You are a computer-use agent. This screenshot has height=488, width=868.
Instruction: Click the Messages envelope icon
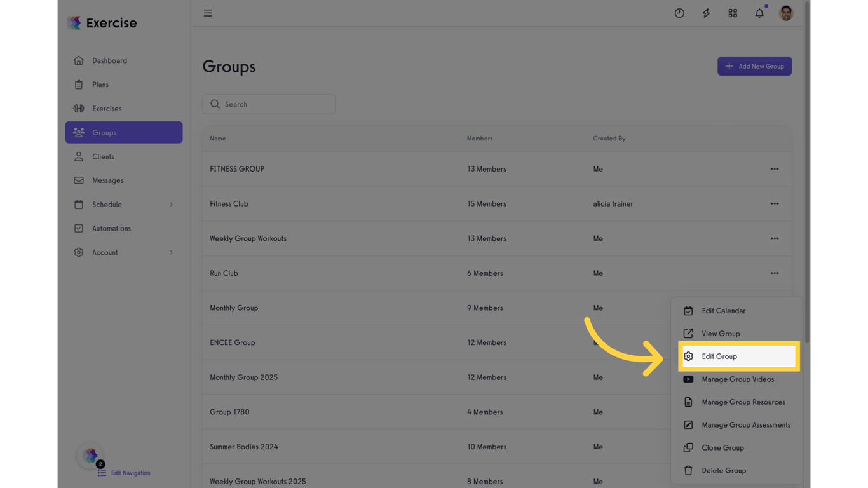pyautogui.click(x=79, y=180)
